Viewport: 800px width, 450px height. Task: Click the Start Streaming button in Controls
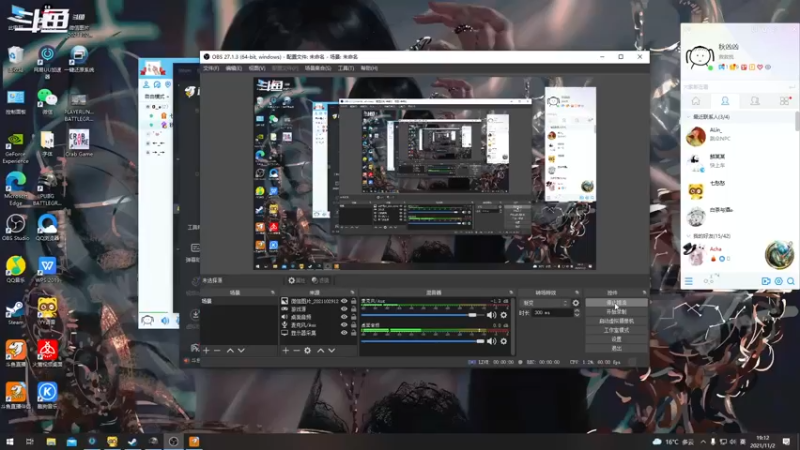click(616, 303)
